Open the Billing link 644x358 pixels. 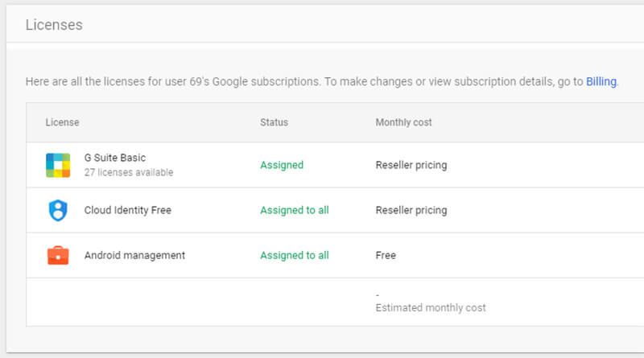(x=601, y=82)
